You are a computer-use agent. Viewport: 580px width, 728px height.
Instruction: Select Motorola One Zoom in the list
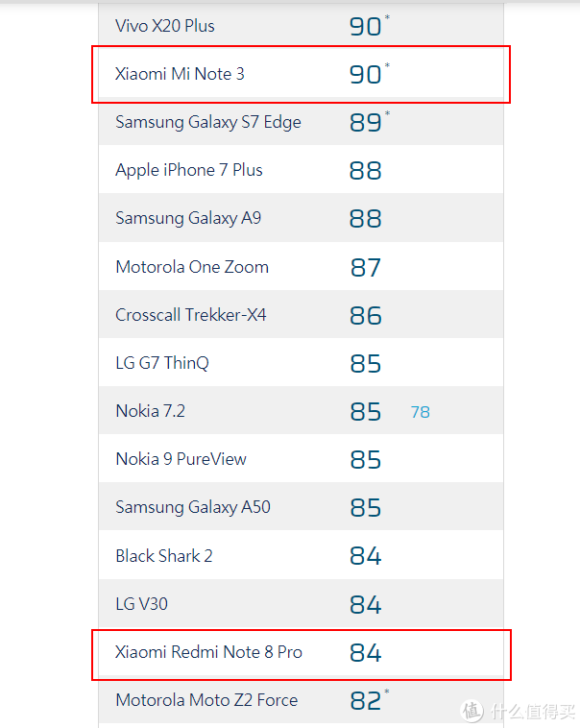(x=192, y=267)
